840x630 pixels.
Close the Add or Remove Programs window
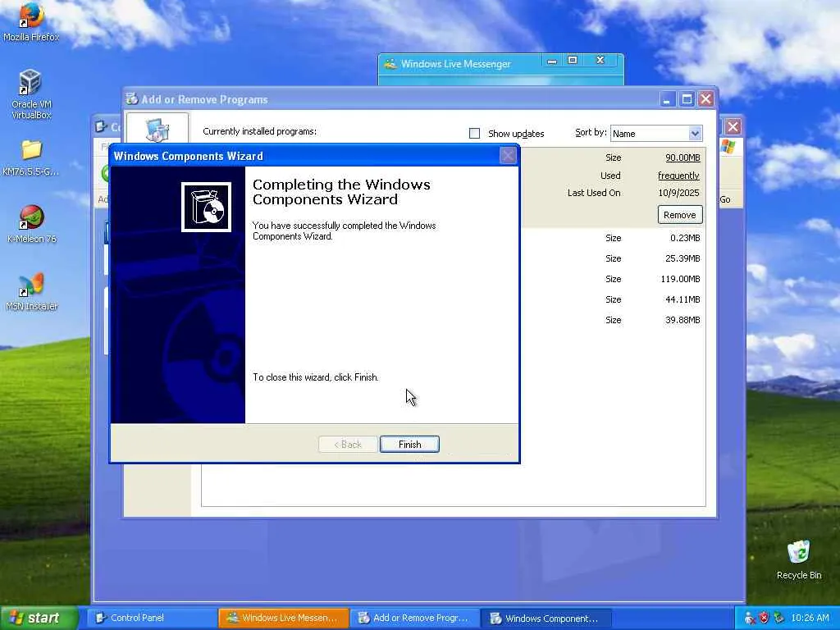706,99
